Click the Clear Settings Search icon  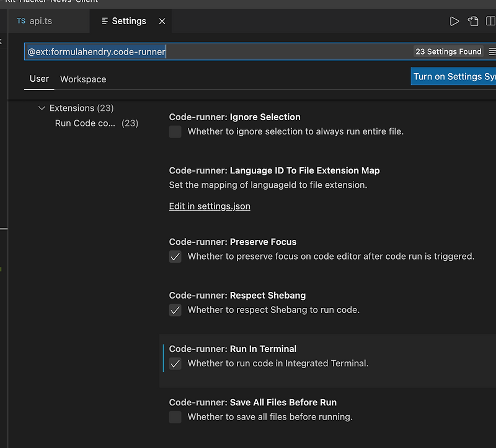pyautogui.click(x=492, y=52)
